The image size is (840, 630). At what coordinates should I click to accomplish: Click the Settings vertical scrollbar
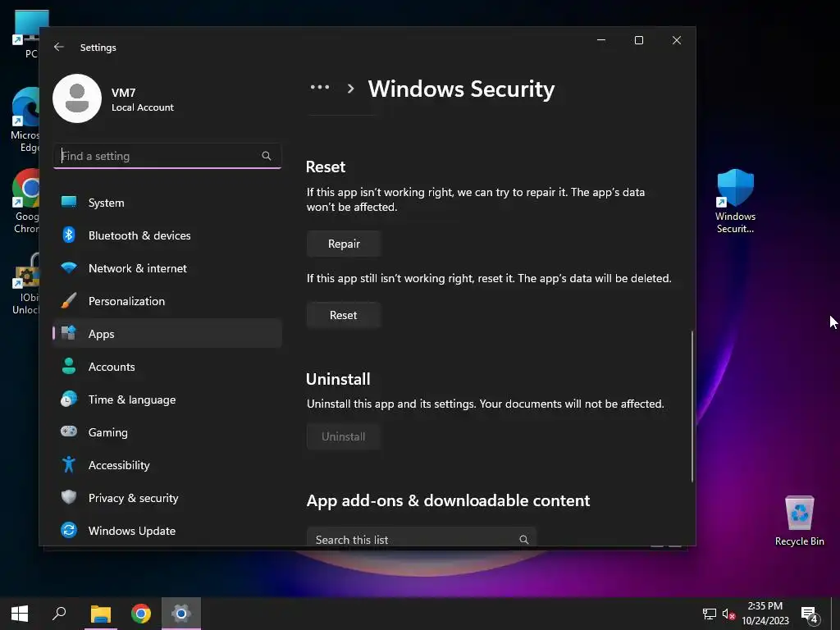tap(692, 406)
